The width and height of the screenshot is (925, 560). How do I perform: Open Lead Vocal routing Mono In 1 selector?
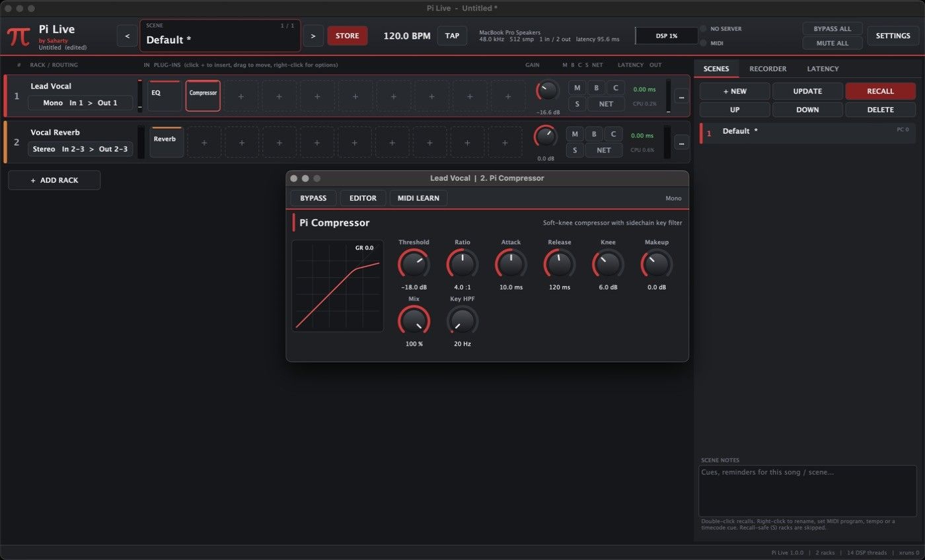tap(80, 103)
